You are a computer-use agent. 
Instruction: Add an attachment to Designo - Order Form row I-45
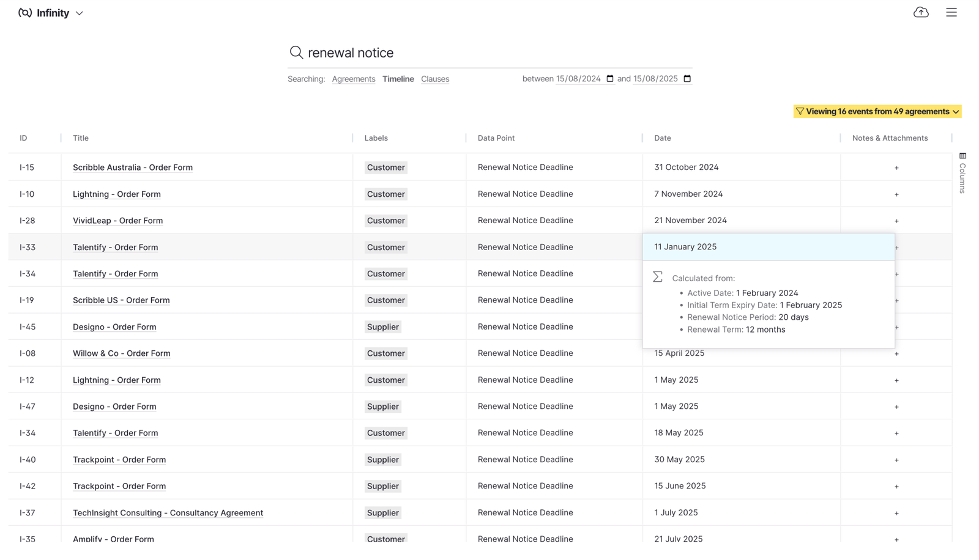click(x=896, y=327)
